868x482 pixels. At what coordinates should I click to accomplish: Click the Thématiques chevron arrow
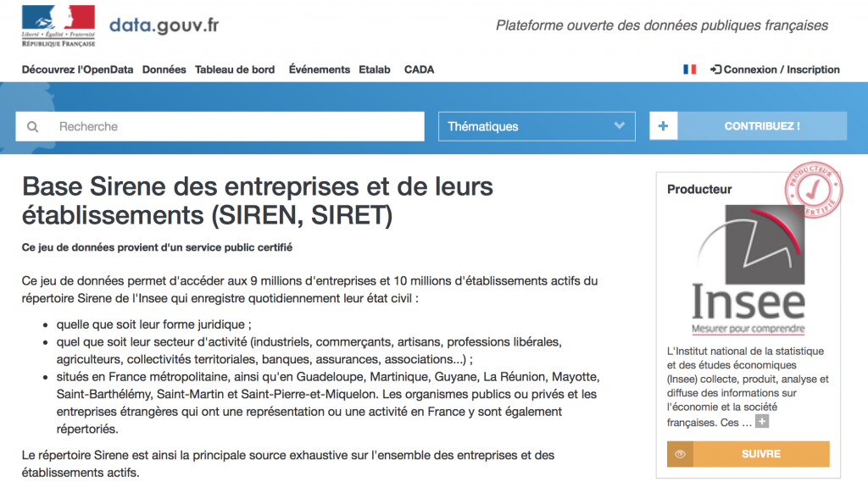point(619,126)
